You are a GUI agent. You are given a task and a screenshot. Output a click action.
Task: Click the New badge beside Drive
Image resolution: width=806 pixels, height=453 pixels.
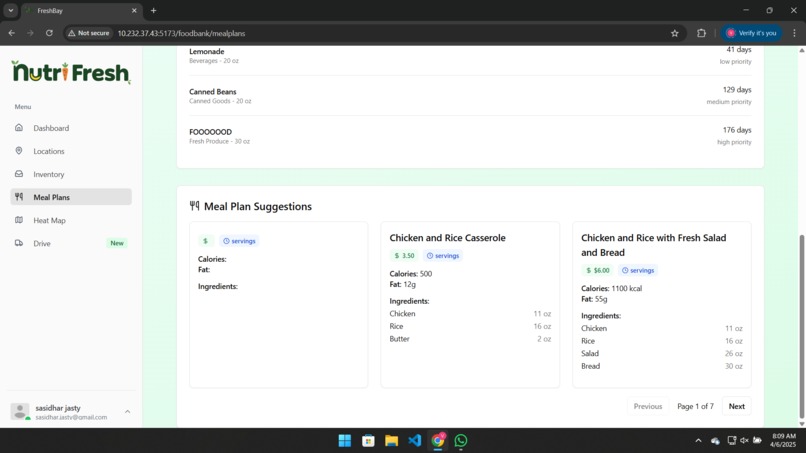point(117,243)
